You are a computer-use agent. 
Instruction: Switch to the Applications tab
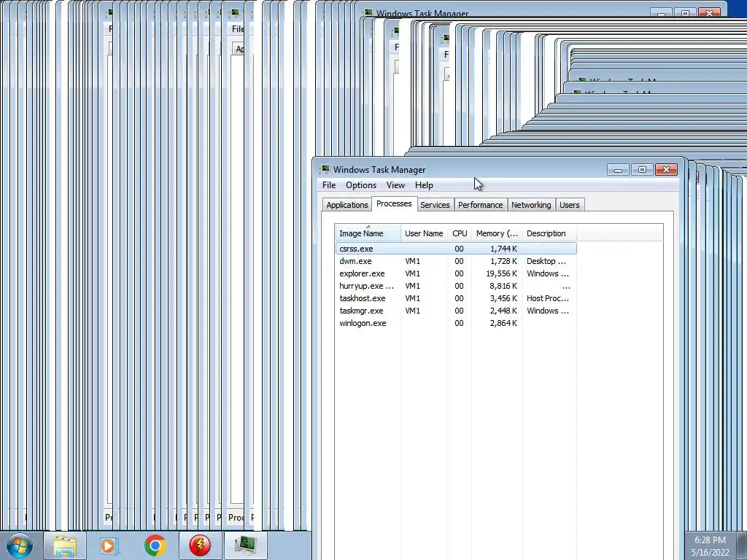[x=347, y=205]
